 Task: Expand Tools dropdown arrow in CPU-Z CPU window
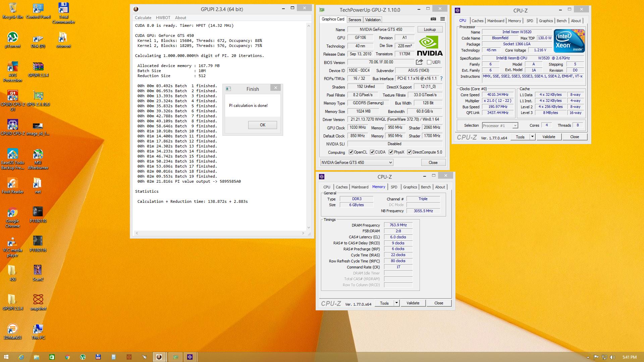pos(532,137)
